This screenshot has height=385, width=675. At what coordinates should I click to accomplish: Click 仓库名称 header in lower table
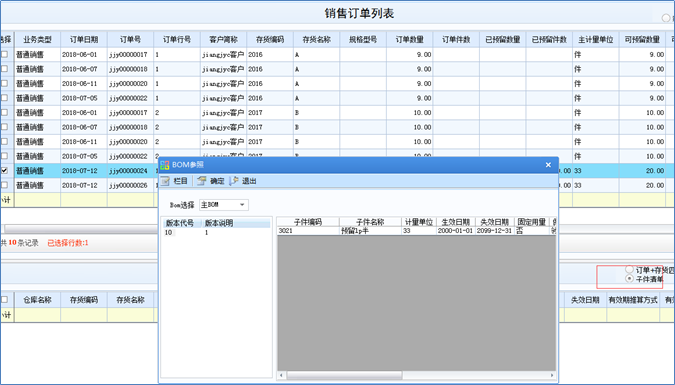tap(37, 300)
